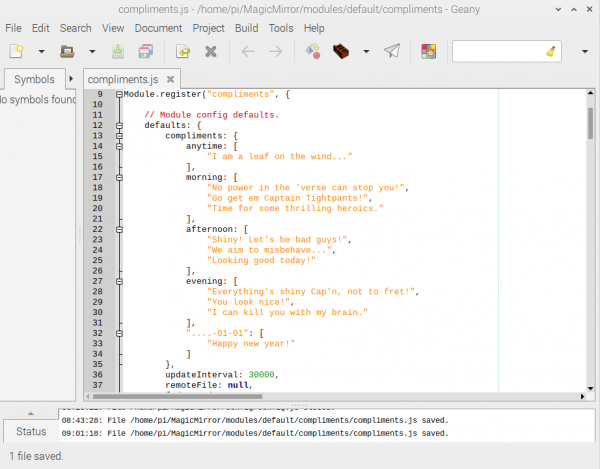Open the Help menu
This screenshot has height=469, width=600.
[314, 28]
